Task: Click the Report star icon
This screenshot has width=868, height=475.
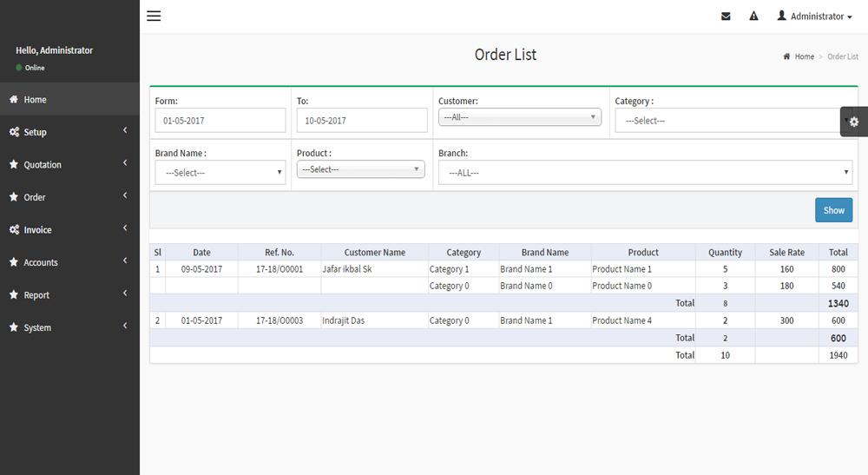Action: point(14,295)
